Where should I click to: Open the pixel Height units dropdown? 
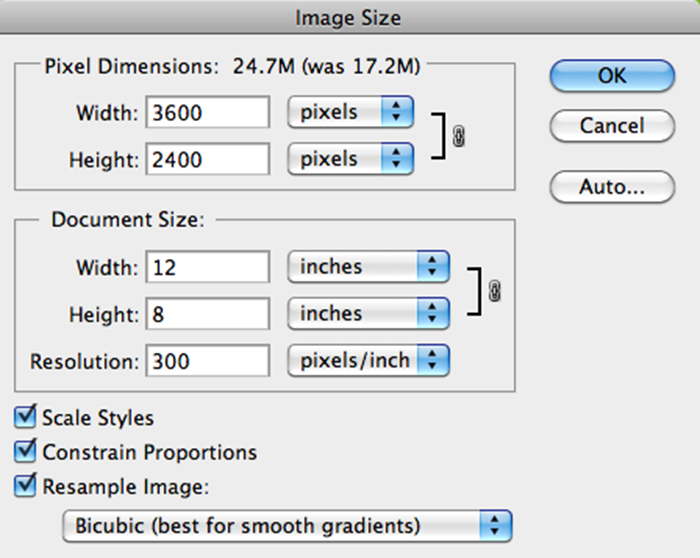350,159
